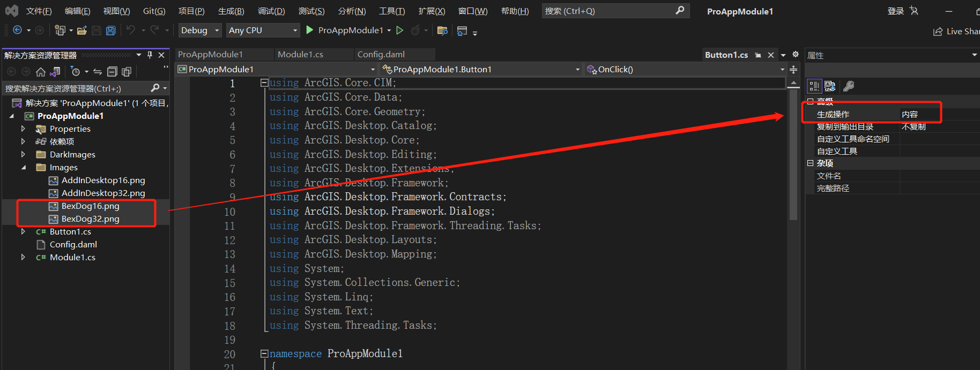The image size is (980, 370).
Task: Open the Git(G) menu
Action: [154, 11]
